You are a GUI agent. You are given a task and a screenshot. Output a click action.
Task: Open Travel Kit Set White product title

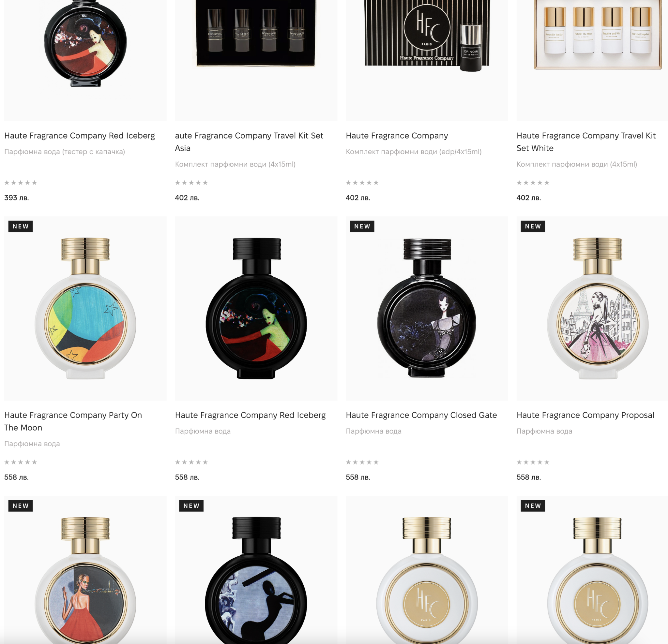586,142
